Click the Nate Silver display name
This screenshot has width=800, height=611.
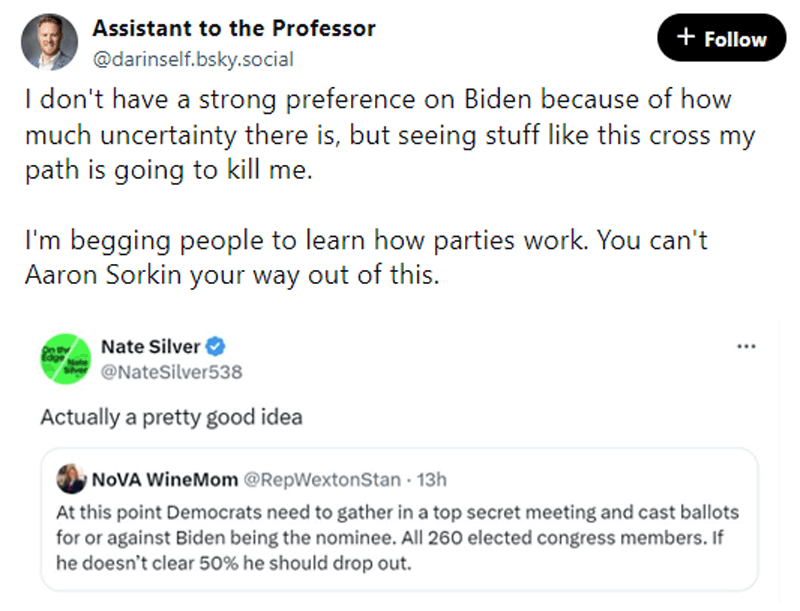point(150,348)
